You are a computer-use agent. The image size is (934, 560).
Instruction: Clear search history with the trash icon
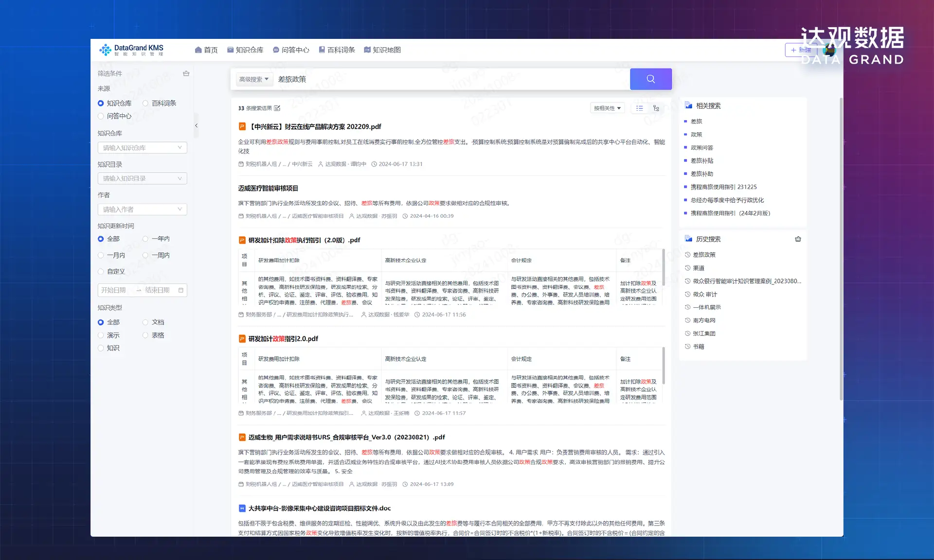click(x=798, y=239)
